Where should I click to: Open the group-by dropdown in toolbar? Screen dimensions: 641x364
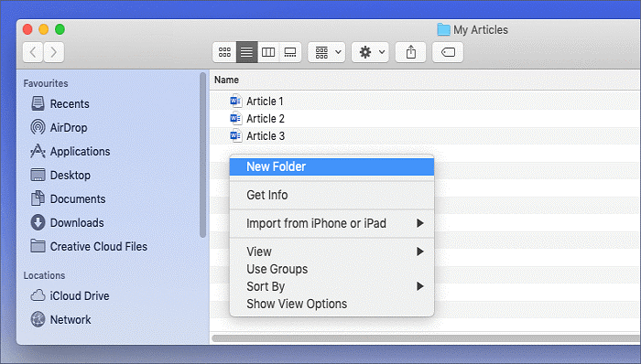(327, 52)
